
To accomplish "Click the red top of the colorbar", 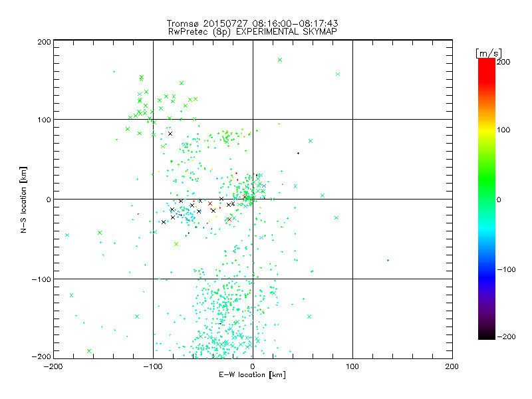I will (x=486, y=65).
